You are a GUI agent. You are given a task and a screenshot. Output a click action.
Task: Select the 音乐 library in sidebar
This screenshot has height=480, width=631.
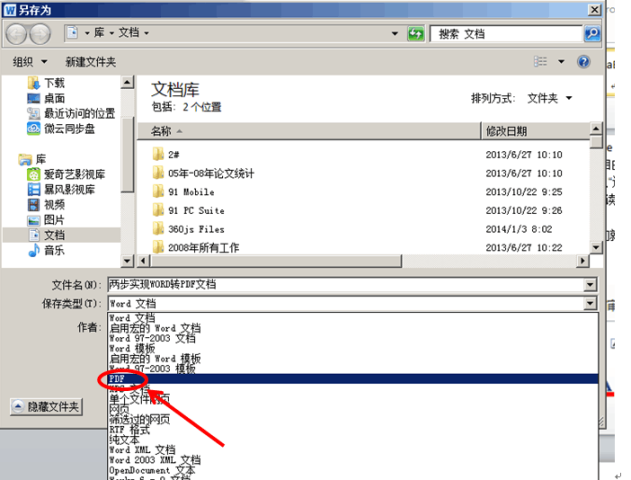53,250
